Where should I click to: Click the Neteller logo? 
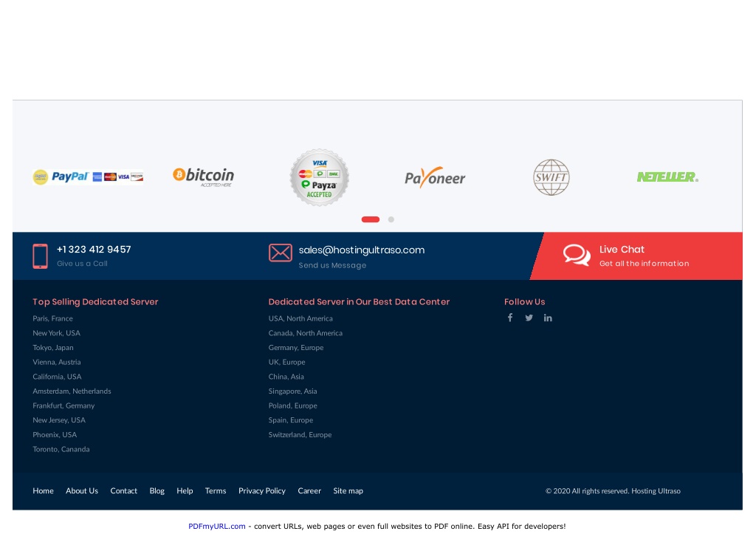click(667, 177)
